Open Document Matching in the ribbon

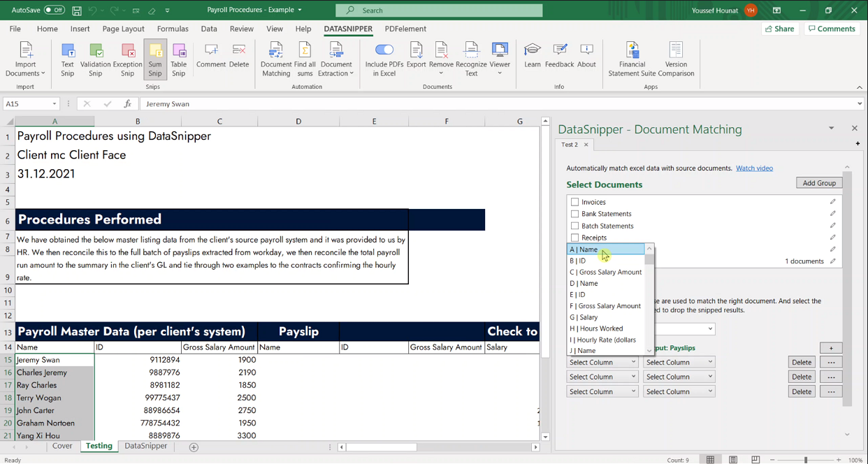point(276,59)
